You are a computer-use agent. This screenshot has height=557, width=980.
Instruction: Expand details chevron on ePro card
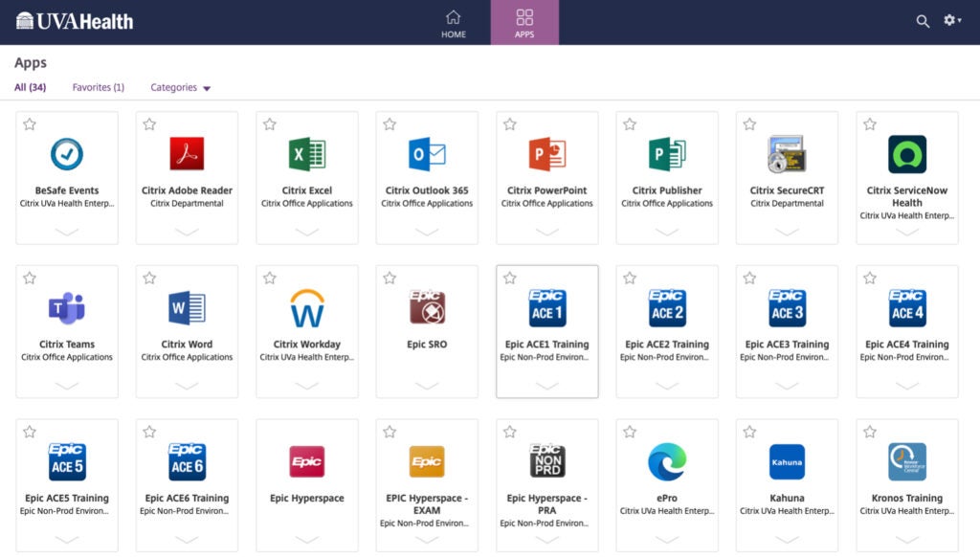667,540
